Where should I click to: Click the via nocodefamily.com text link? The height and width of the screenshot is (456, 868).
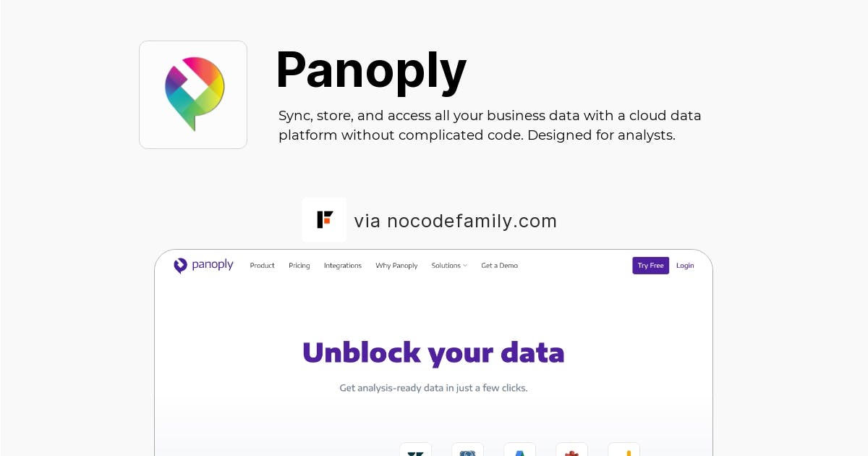click(x=456, y=221)
